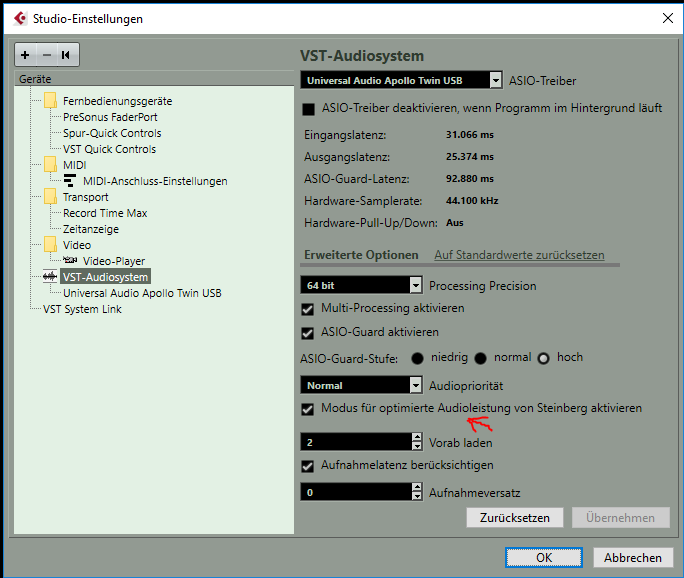
Task: Click the Zurücksetzen button
Action: pos(515,517)
